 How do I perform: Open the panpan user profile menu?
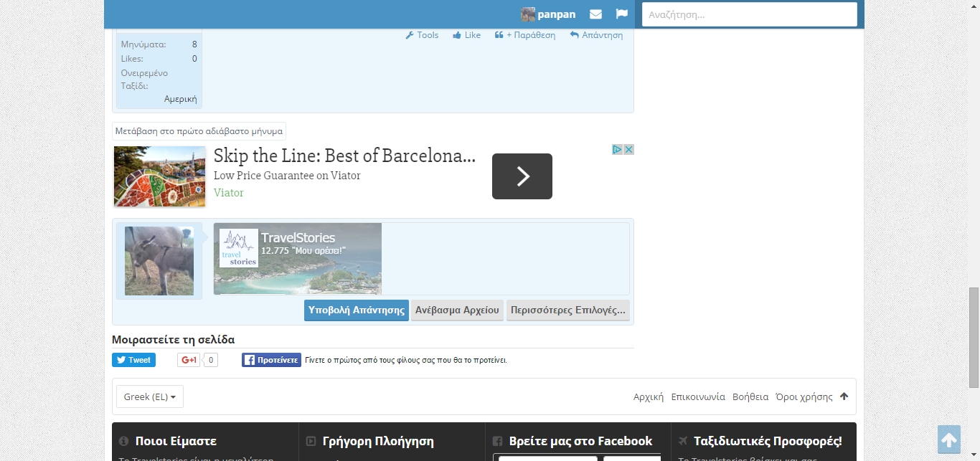[x=549, y=14]
